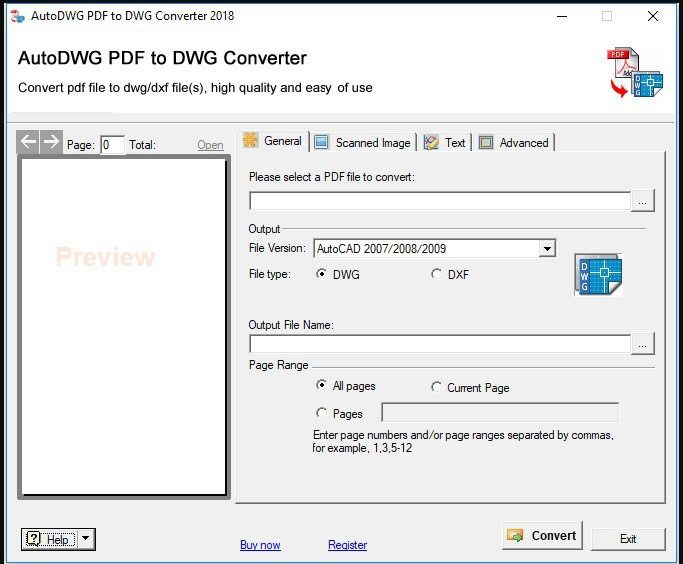Image resolution: width=683 pixels, height=564 pixels.
Task: Click the Help button
Action: (51, 539)
